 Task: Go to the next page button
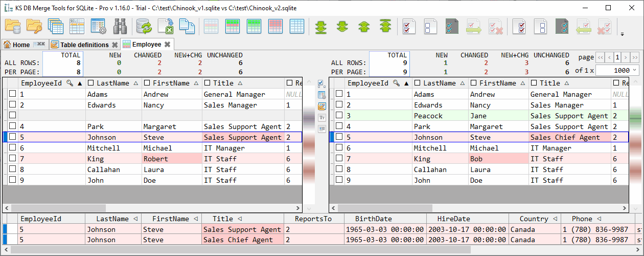[x=626, y=57]
